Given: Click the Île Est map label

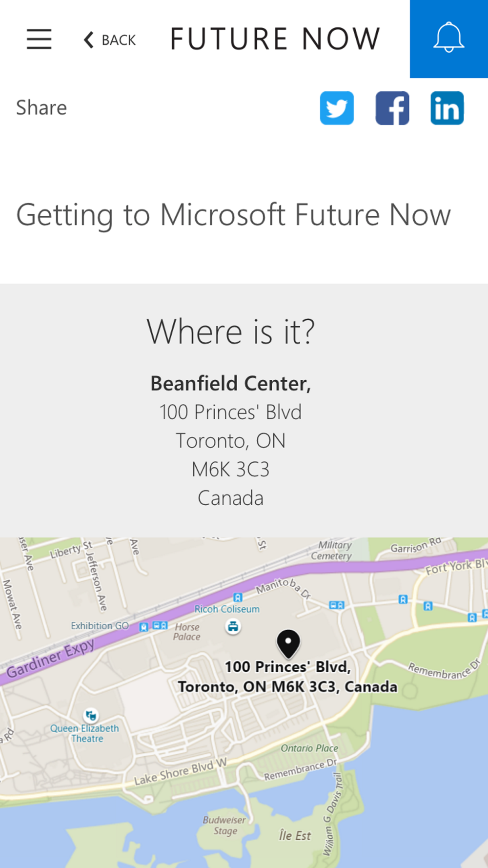Looking at the screenshot, I should point(295,836).
